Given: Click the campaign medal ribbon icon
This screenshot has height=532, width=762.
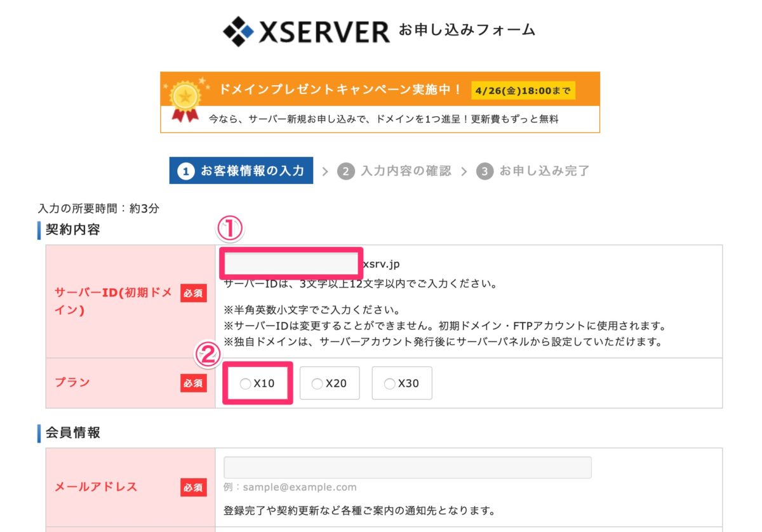Looking at the screenshot, I should 185,99.
